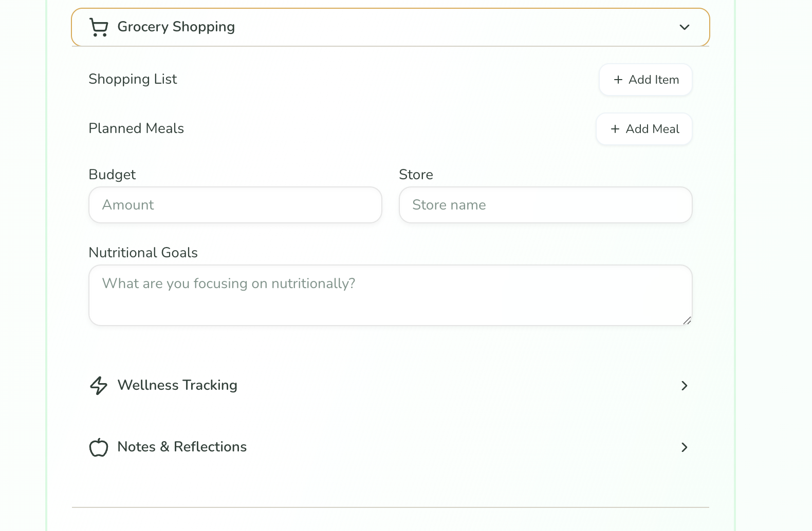
Task: Click the shopping cart icon
Action: 98,27
